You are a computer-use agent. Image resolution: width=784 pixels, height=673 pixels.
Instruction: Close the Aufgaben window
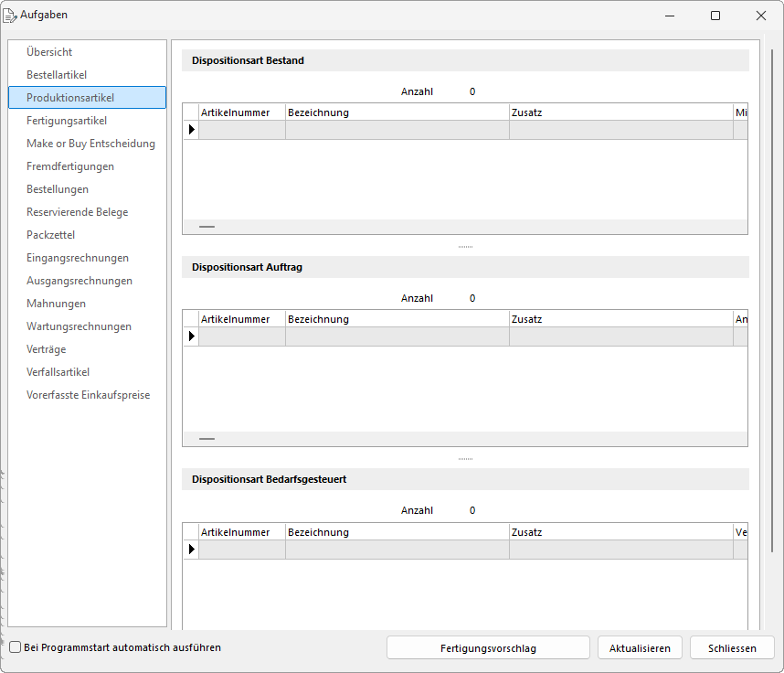click(761, 16)
